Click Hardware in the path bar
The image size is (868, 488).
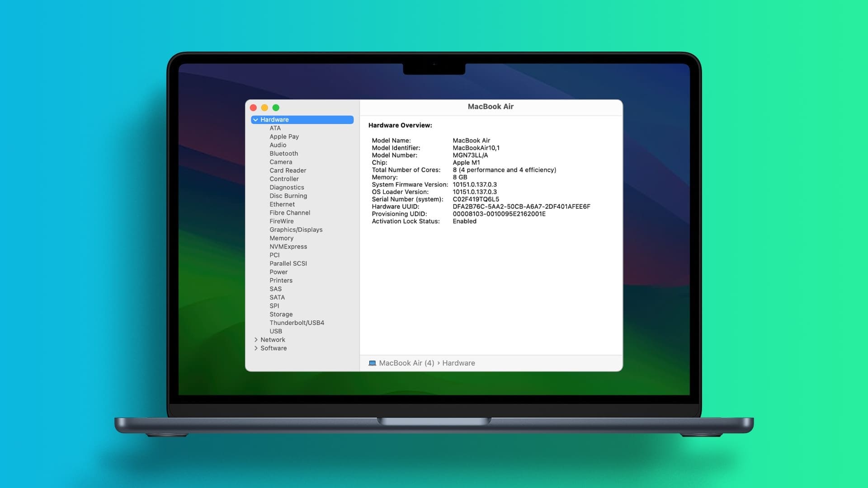(458, 363)
